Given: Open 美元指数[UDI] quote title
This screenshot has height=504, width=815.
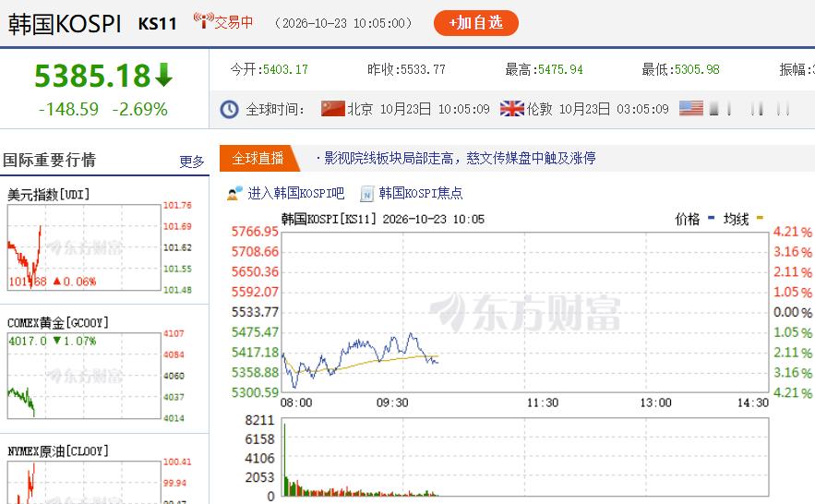Looking at the screenshot, I should pyautogui.click(x=48, y=195).
